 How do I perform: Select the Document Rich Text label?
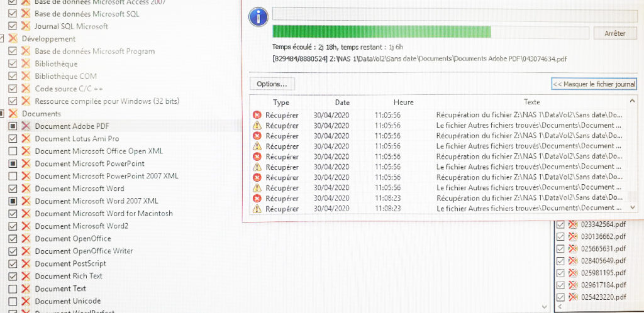[x=69, y=276]
